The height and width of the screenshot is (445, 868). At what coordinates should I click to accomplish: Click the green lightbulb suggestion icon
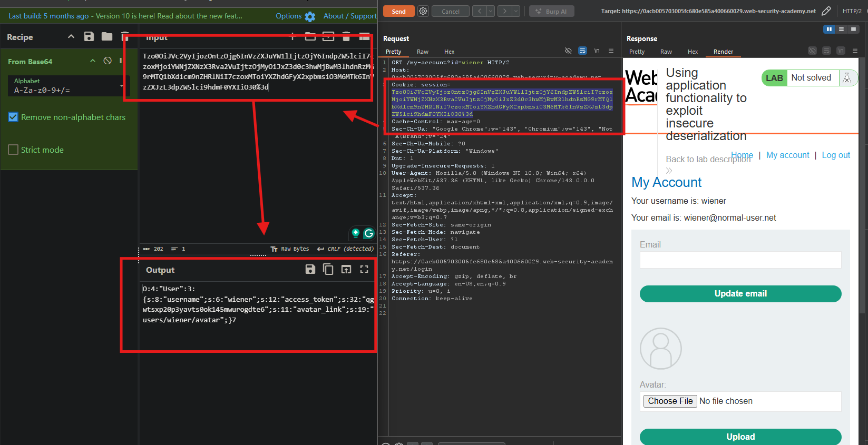(356, 233)
